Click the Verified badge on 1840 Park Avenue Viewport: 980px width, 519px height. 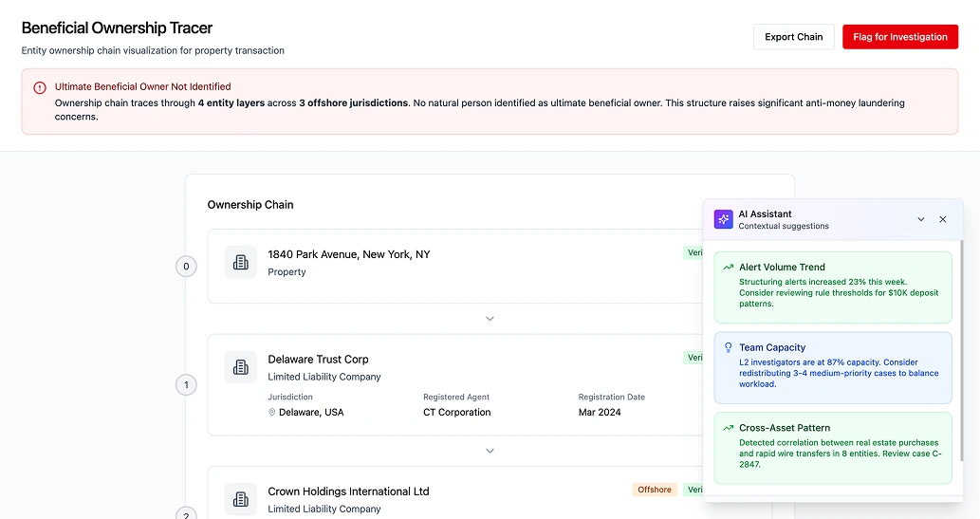click(693, 252)
